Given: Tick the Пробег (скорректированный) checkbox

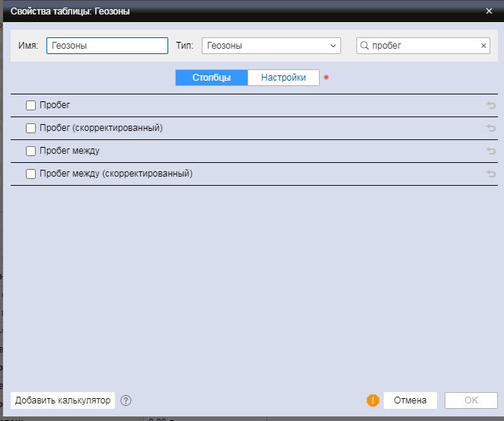Looking at the screenshot, I should pyautogui.click(x=31, y=128).
